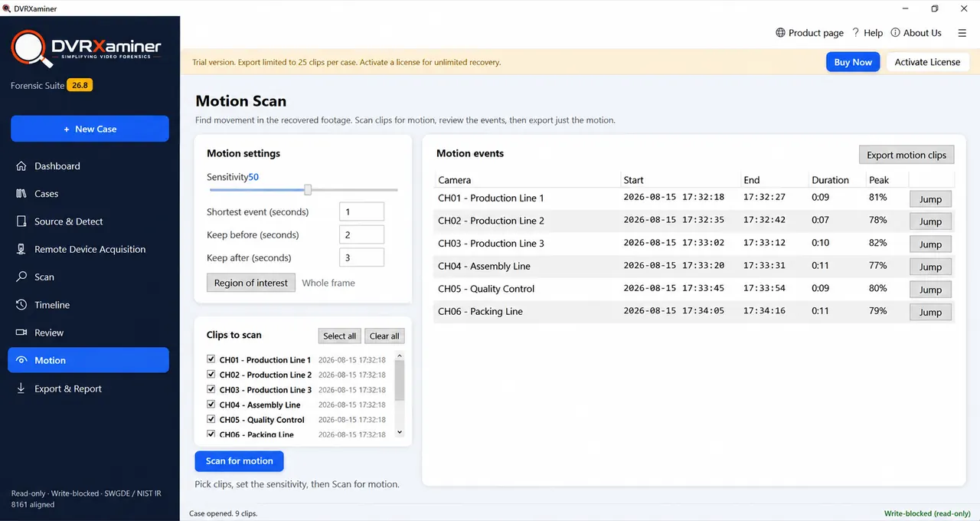This screenshot has width=980, height=521.
Task: Click the question mark Help icon
Action: tap(856, 33)
